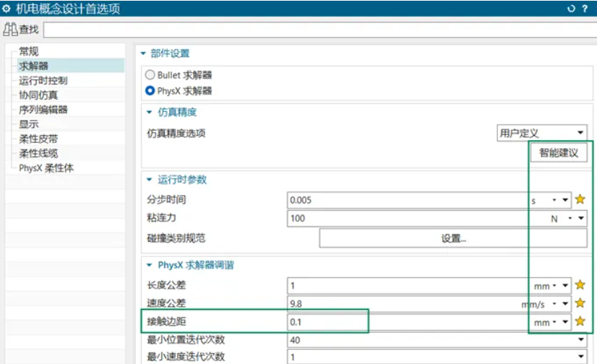Open the 最小位置迭代次数 dropdown arrow
The width and height of the screenshot is (597, 364).
pyautogui.click(x=581, y=339)
